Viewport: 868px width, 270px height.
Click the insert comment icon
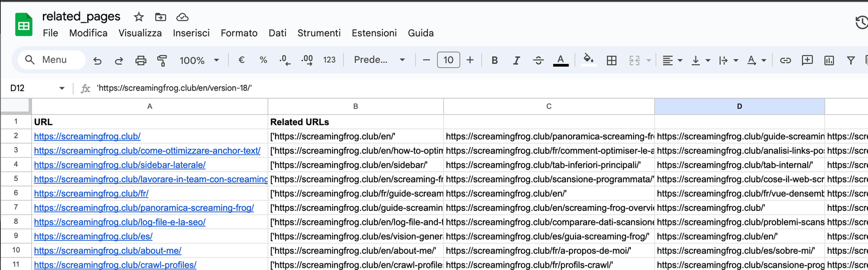click(x=807, y=60)
